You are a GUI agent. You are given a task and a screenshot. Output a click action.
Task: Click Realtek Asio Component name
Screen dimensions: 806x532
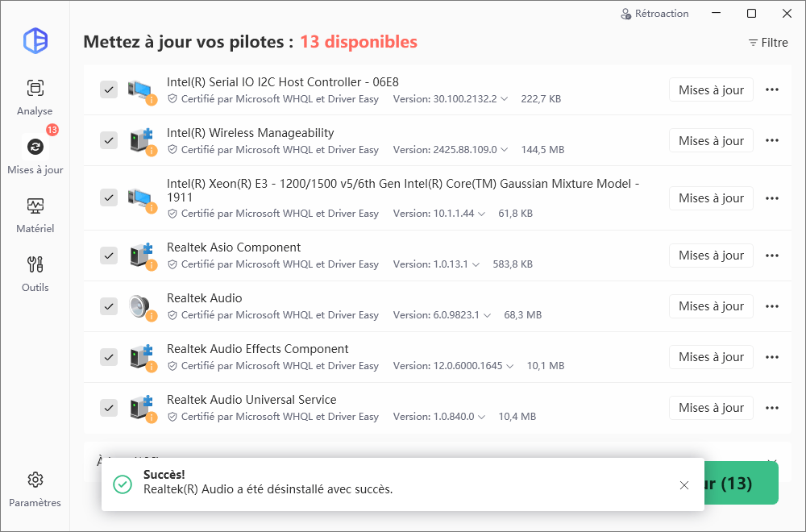[234, 247]
